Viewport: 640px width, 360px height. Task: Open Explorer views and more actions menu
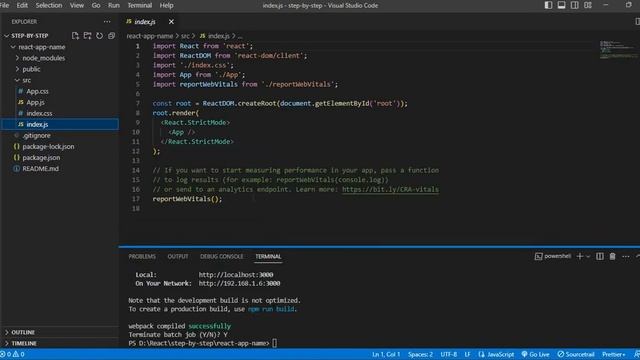click(x=107, y=22)
